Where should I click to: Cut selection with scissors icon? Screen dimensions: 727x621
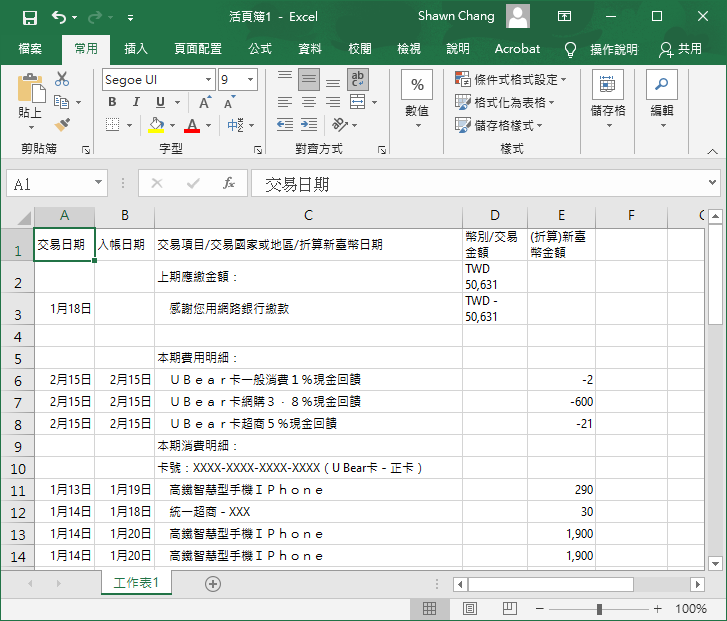point(62,79)
